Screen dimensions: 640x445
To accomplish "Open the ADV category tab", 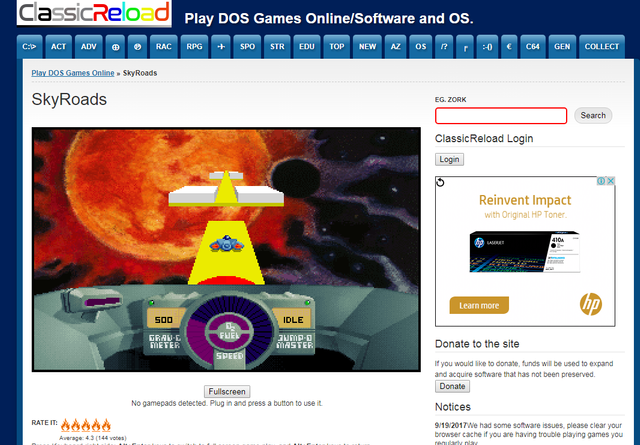I will 89,47.
